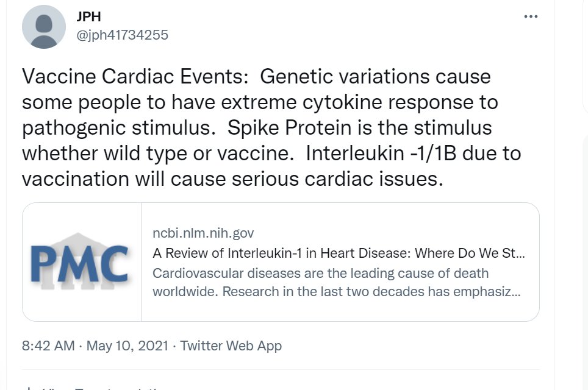Screen dimensions: 588x390
Task: Open the tweet's three-dot more options menu
Action: click(531, 16)
